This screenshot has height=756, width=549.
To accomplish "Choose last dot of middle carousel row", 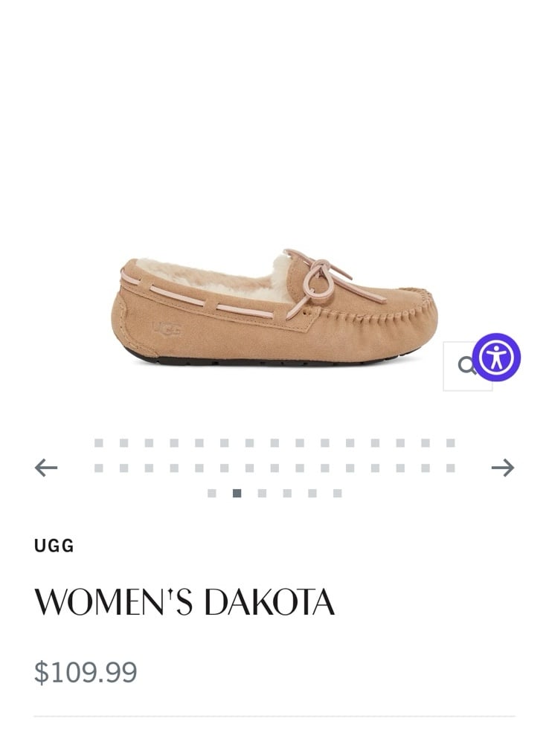I will 451,468.
